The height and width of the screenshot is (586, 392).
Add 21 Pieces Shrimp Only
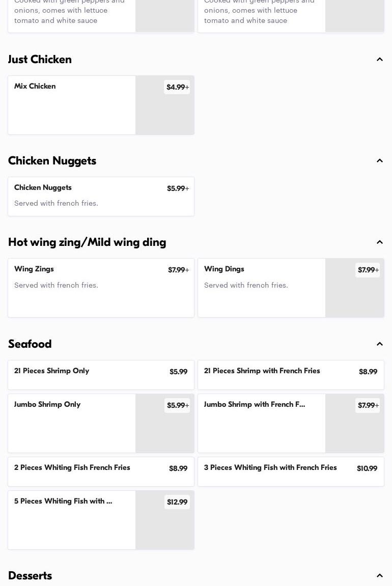click(x=101, y=375)
